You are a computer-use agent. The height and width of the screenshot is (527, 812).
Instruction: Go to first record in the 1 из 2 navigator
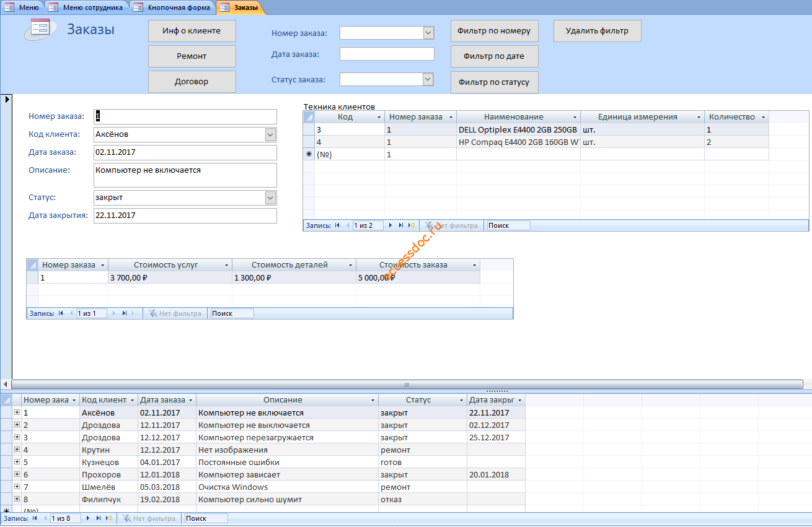coord(337,225)
